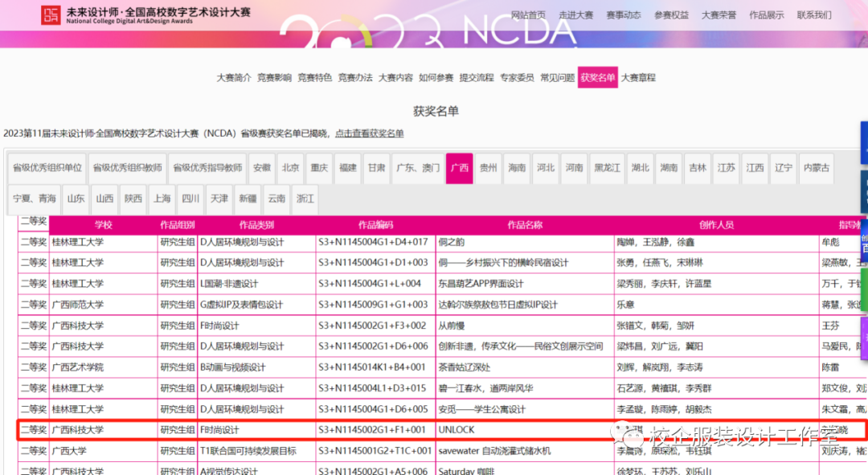Go to 专家委员 sub-navigation link
Image resolution: width=868 pixels, height=475 pixels.
[x=517, y=77]
